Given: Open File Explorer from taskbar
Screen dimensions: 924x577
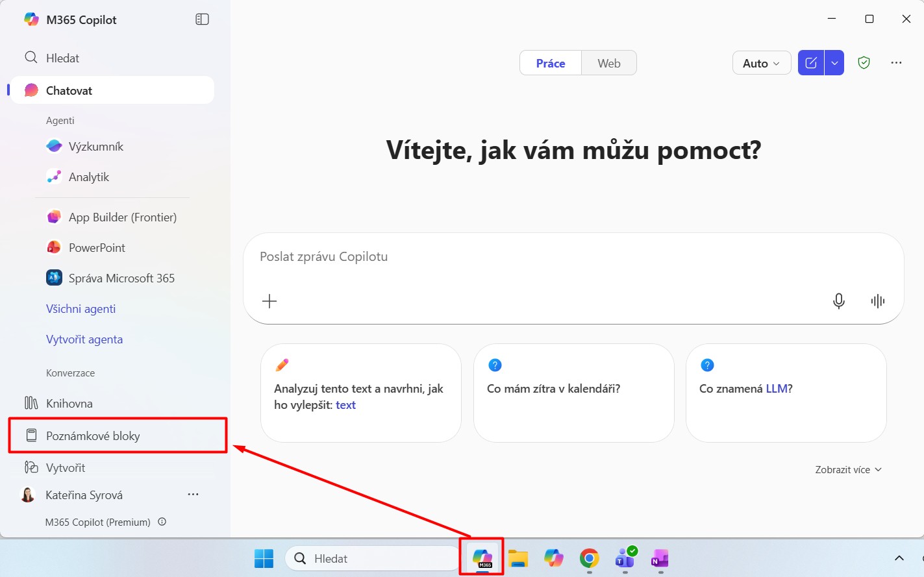Looking at the screenshot, I should click(x=518, y=558).
